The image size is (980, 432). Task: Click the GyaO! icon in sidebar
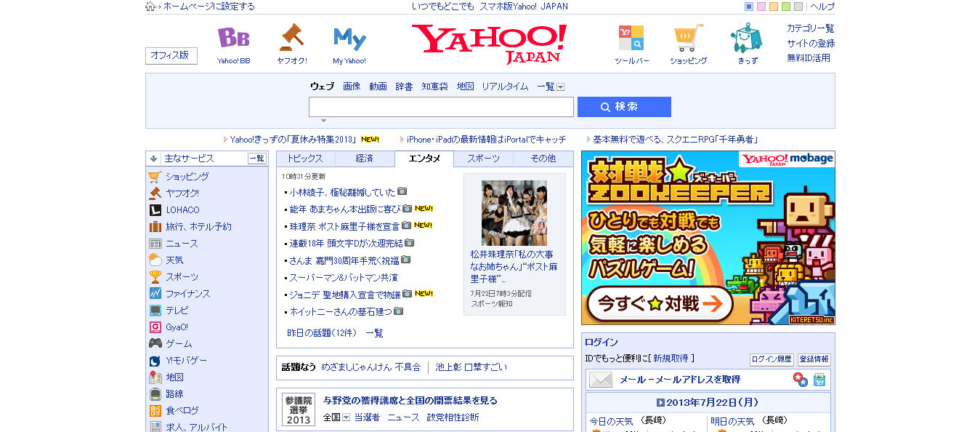click(x=155, y=327)
